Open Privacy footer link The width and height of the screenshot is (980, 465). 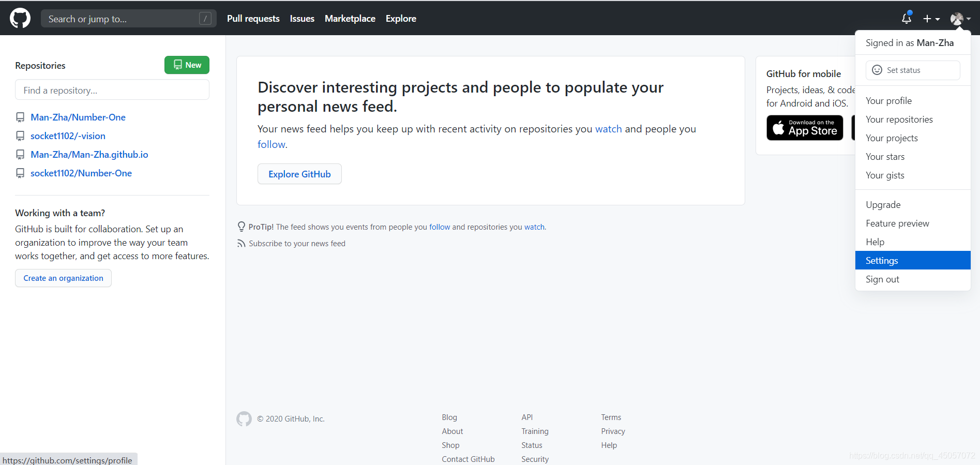(613, 431)
